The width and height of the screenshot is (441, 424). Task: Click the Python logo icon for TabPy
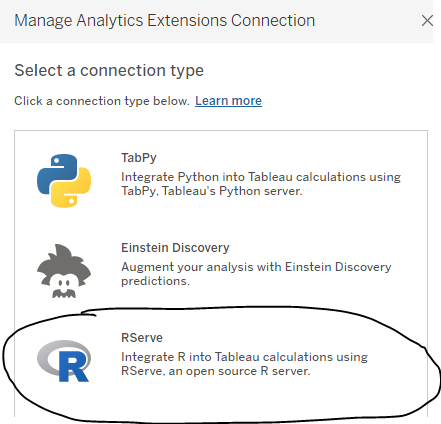(x=64, y=181)
